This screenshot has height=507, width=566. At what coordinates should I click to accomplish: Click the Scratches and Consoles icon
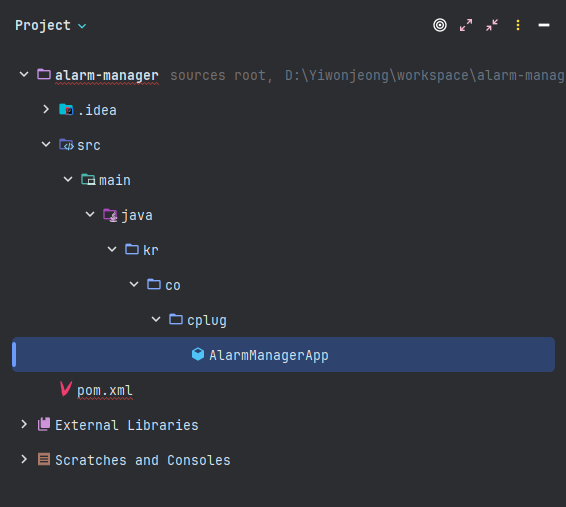point(44,459)
